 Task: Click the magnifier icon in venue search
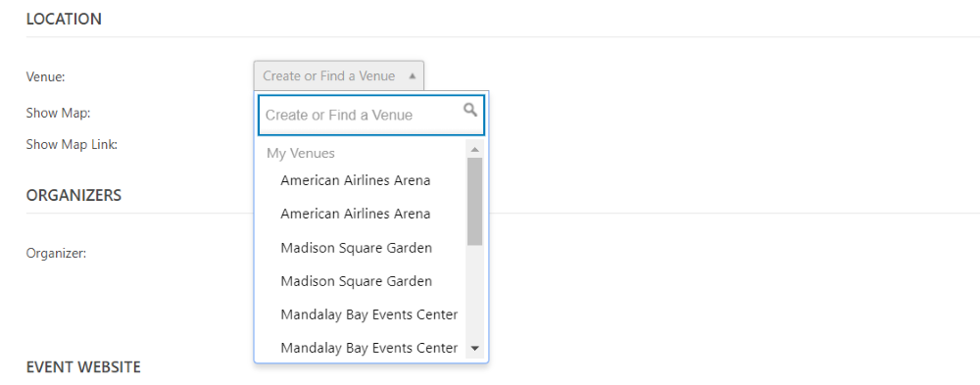470,111
